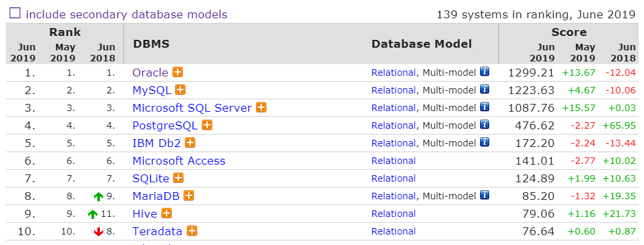Open the Microsoft Access link

pos(179,161)
